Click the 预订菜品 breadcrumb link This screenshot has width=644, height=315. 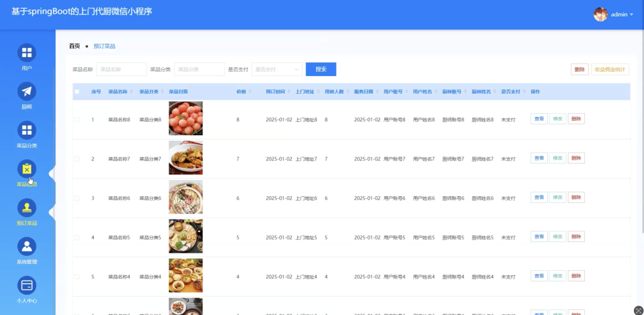(104, 46)
